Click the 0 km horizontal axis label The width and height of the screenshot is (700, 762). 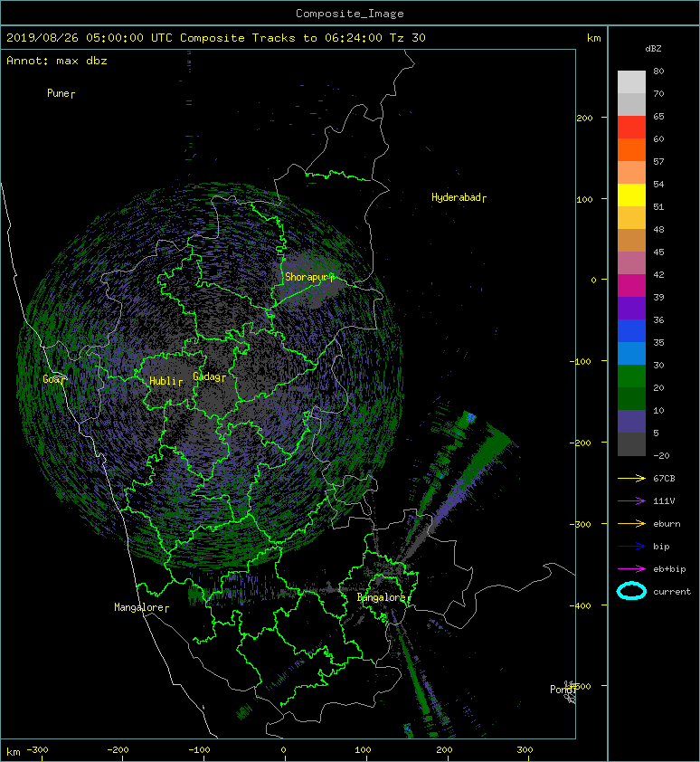284,750
